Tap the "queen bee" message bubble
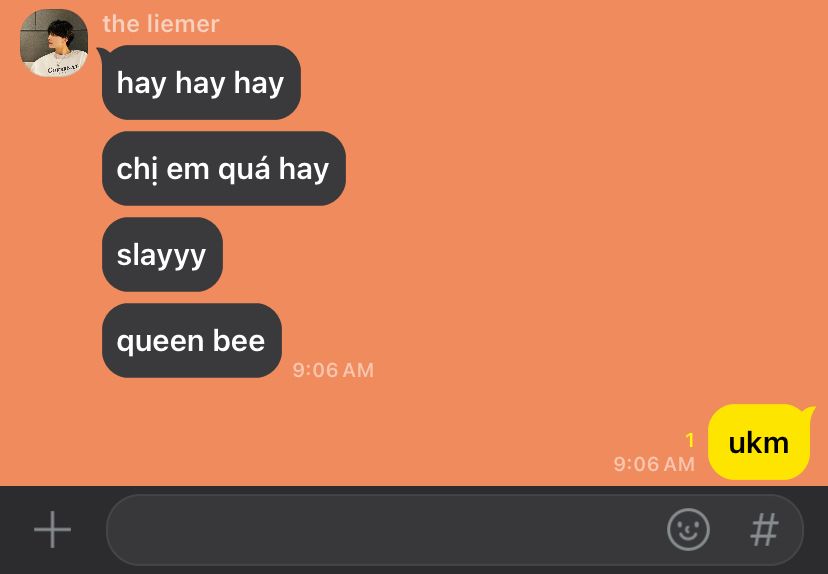The image size is (828, 574). coord(192,341)
